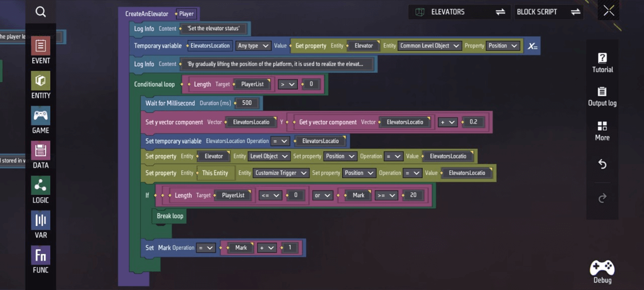Viewport: 644px width, 290px height.
Task: Start the Debug mode
Action: click(602, 272)
